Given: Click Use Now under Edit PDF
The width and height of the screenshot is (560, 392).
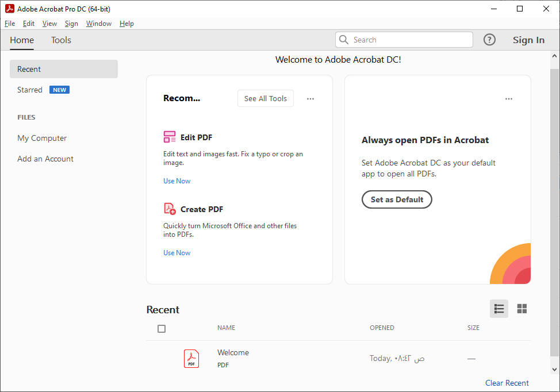Looking at the screenshot, I should tap(177, 181).
